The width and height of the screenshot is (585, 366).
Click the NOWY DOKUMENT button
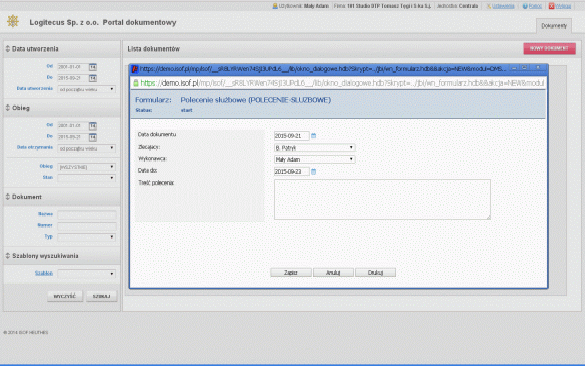click(x=549, y=49)
